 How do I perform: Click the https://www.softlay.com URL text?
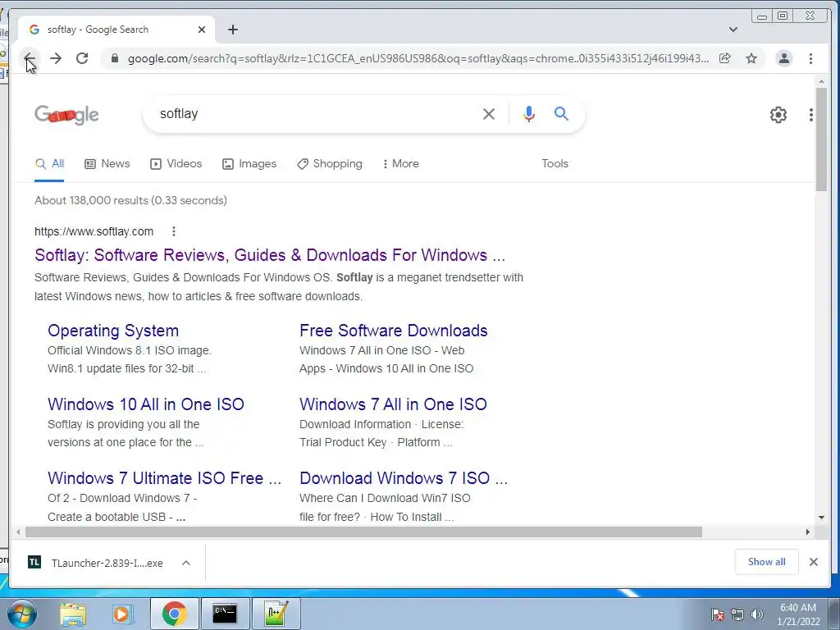pyautogui.click(x=94, y=231)
